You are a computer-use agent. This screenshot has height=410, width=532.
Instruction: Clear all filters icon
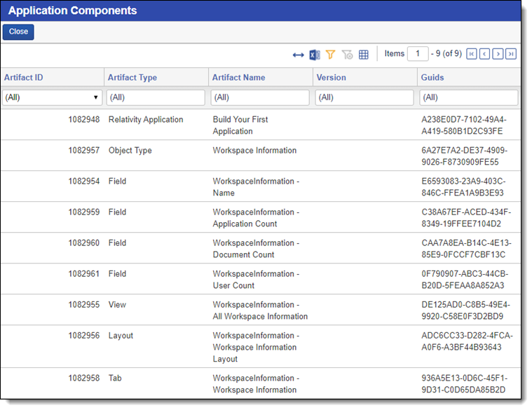tap(347, 55)
